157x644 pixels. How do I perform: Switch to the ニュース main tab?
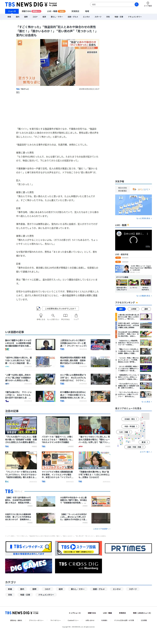coord(12,11)
